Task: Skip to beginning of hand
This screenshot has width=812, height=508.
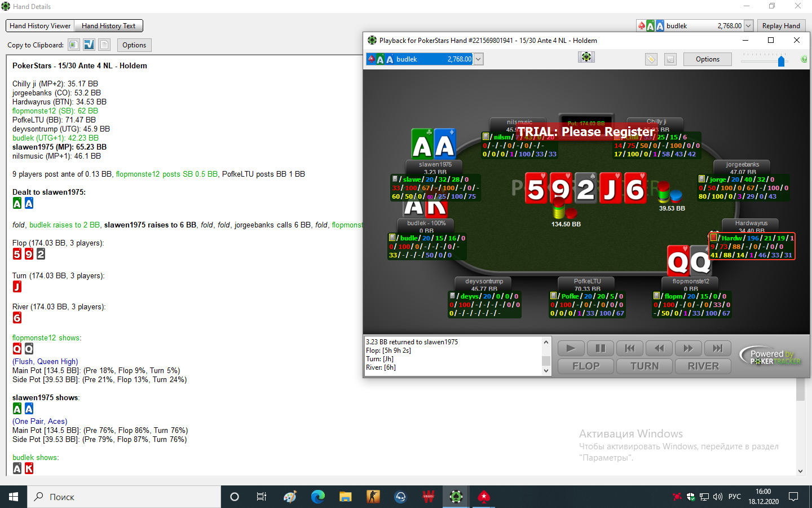Action: (629, 348)
